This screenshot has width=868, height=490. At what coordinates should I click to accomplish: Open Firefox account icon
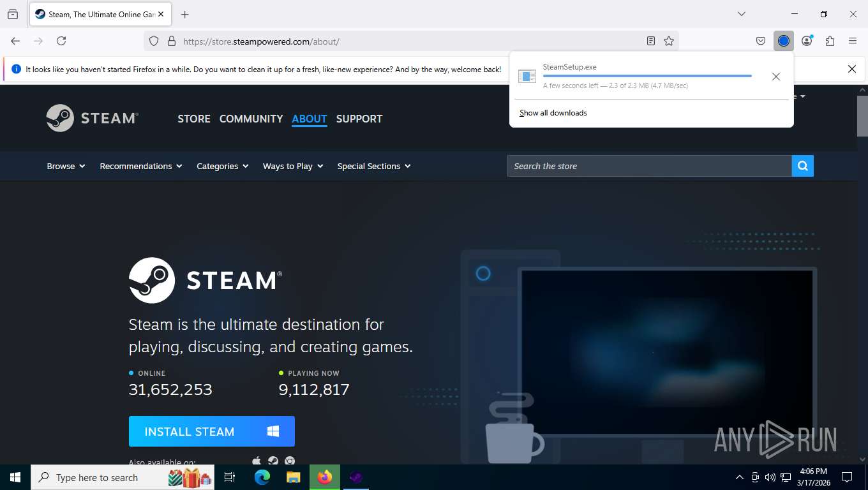807,41
